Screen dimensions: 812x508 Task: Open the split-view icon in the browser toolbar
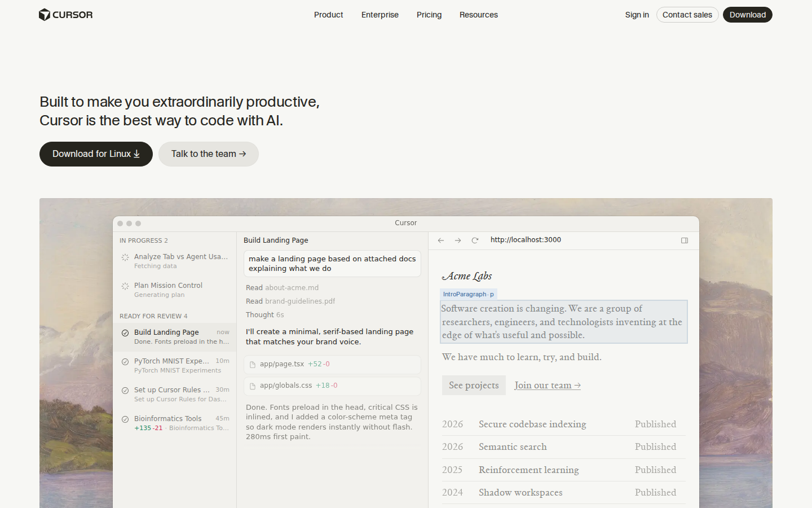coord(685,240)
